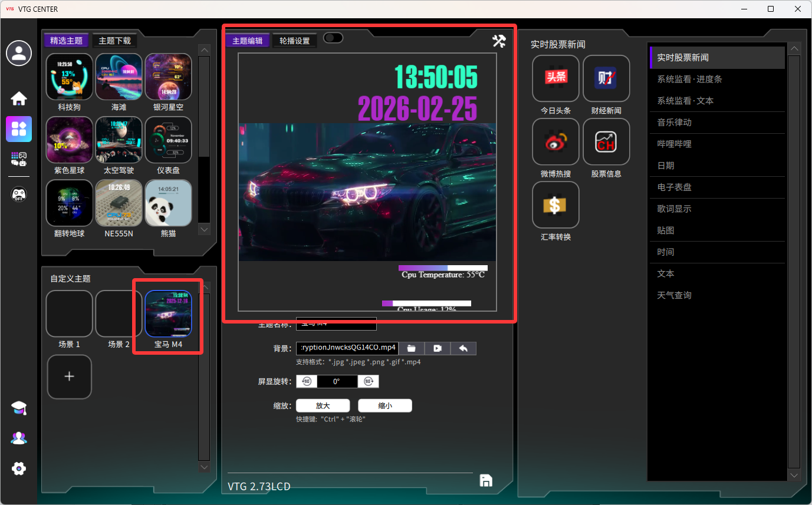812x505 pixels.
Task: Open 今日头条 news widget
Action: click(x=555, y=78)
